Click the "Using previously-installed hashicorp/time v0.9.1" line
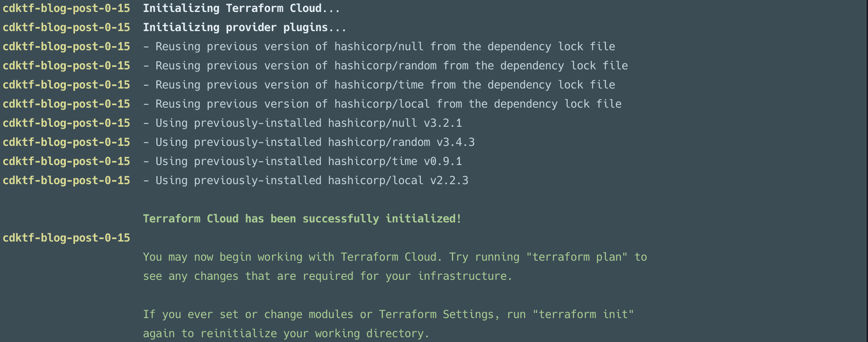 (302, 161)
